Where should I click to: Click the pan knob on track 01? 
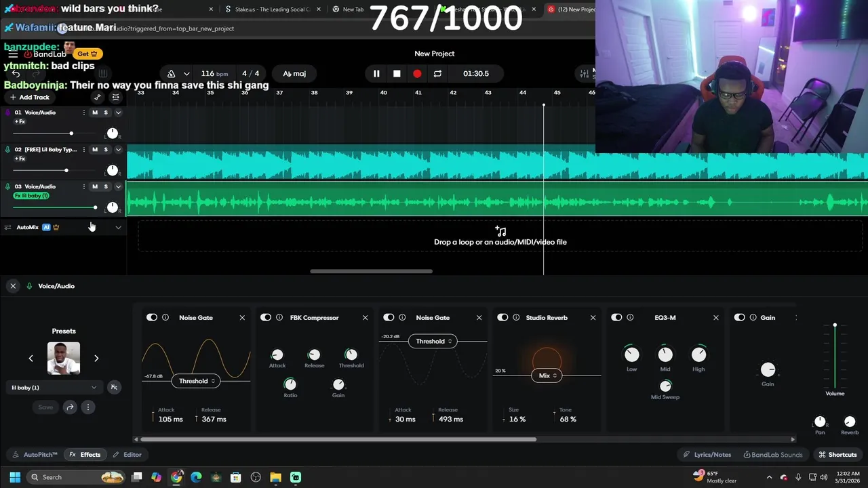point(113,133)
